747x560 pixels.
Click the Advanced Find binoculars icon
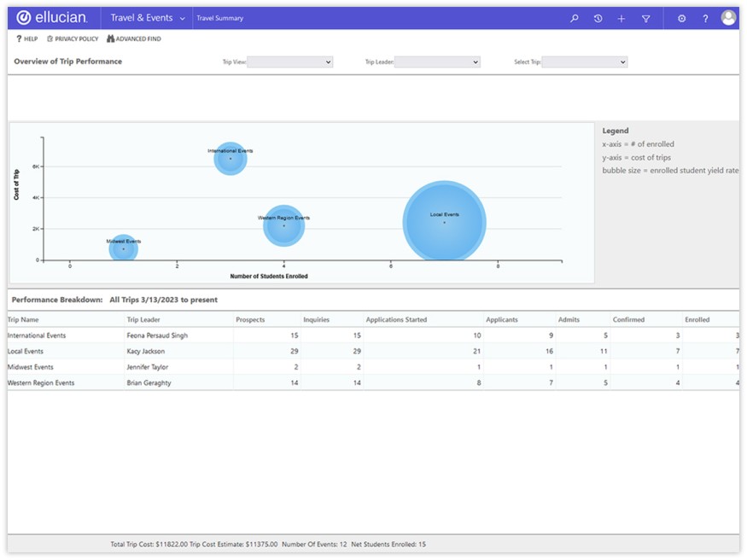[108, 38]
